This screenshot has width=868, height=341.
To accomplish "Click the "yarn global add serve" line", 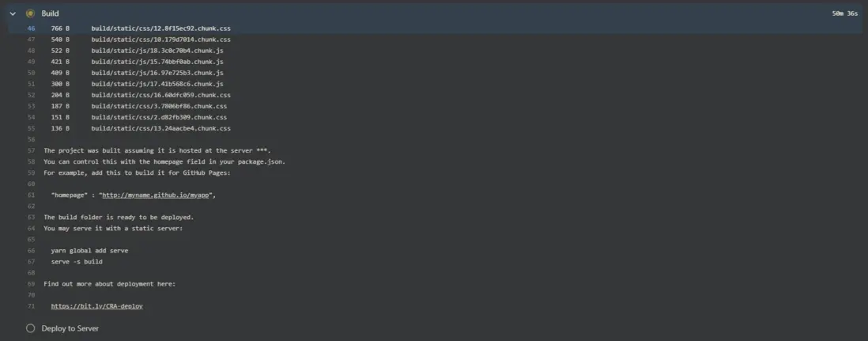I will [89, 250].
